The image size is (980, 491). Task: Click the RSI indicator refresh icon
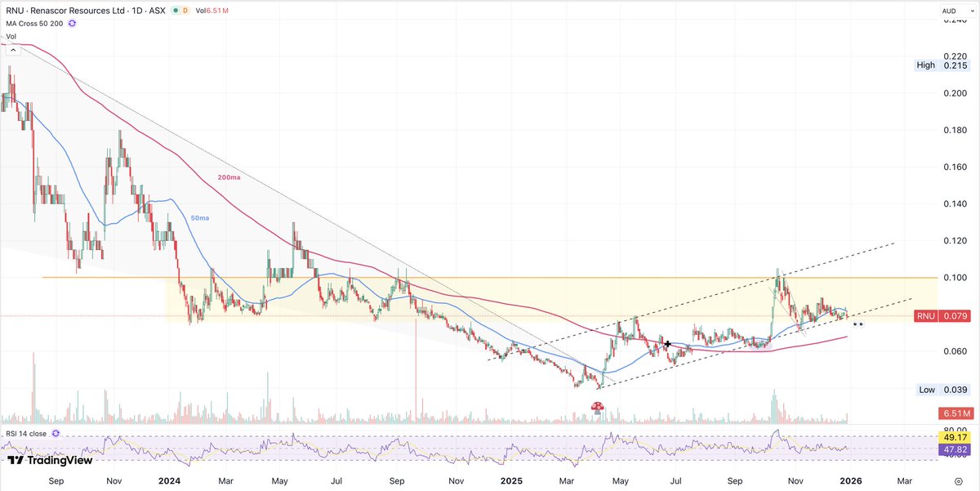(56, 433)
